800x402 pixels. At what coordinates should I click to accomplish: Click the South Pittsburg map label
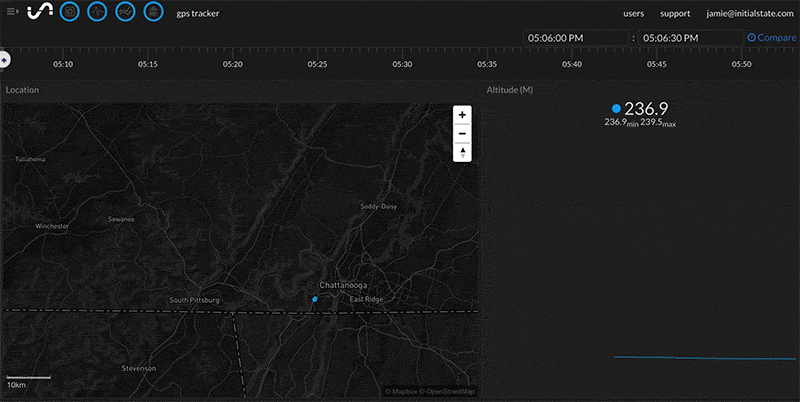pos(194,300)
